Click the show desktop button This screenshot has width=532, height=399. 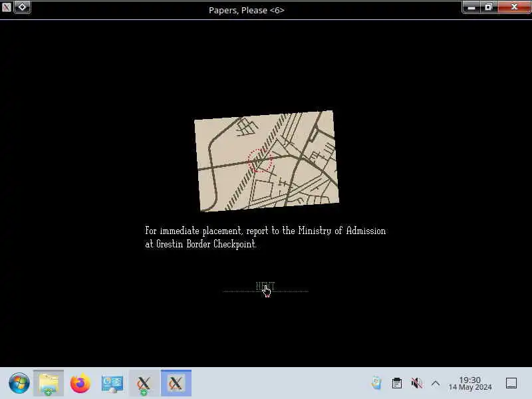coord(511,384)
